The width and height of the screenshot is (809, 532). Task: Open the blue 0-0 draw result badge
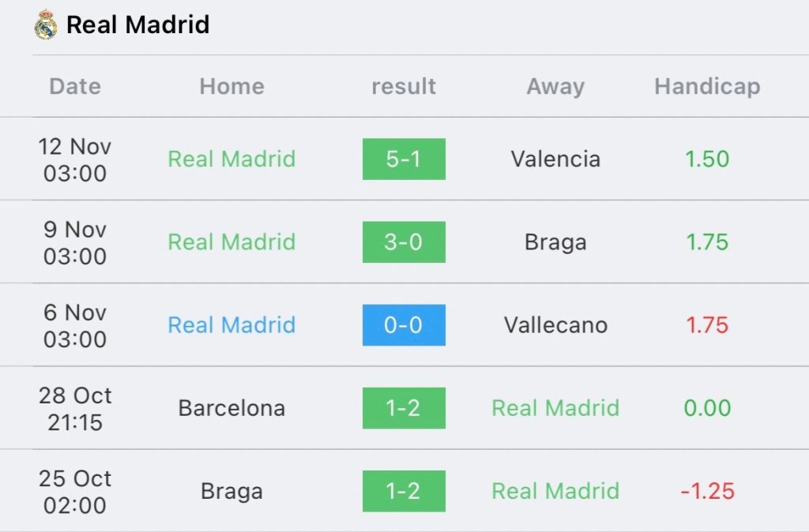pos(404,325)
